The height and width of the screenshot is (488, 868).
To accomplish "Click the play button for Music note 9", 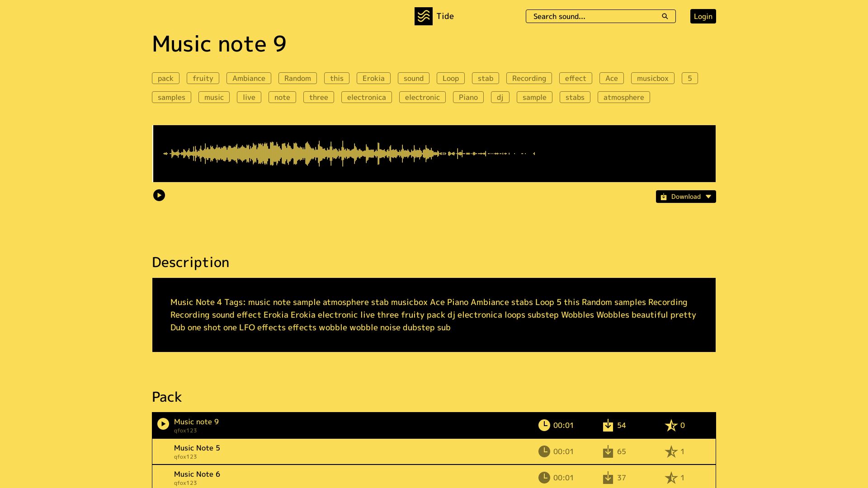I will point(162,424).
